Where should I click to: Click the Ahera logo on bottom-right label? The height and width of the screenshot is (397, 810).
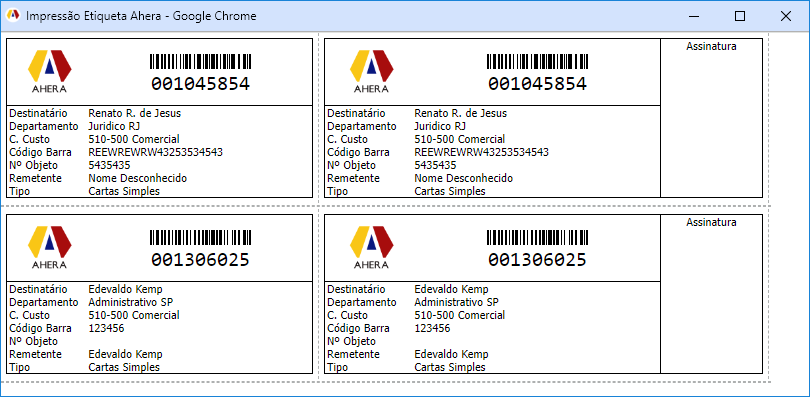pos(372,247)
